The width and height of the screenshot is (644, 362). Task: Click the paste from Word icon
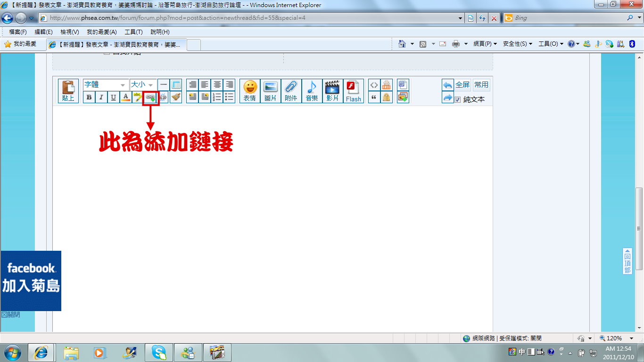click(x=403, y=85)
